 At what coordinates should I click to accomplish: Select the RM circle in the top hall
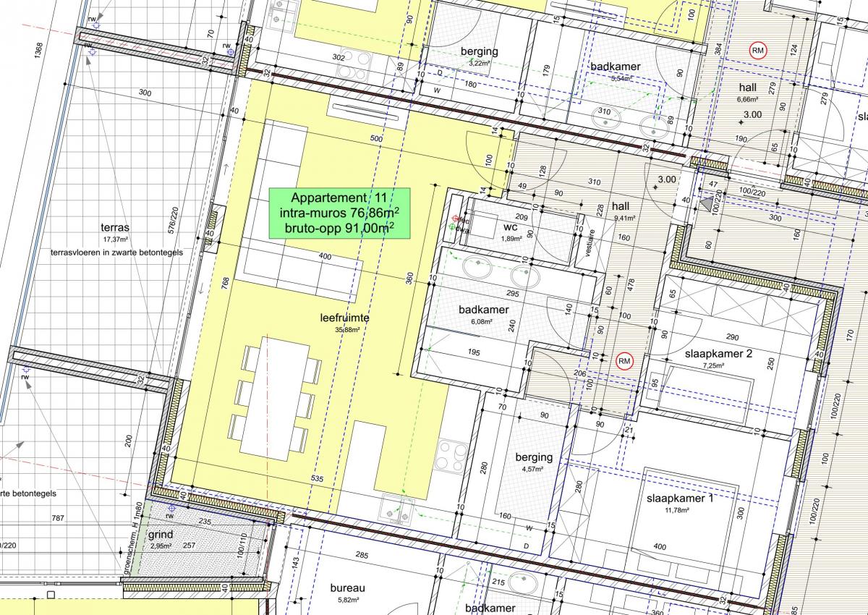point(757,51)
